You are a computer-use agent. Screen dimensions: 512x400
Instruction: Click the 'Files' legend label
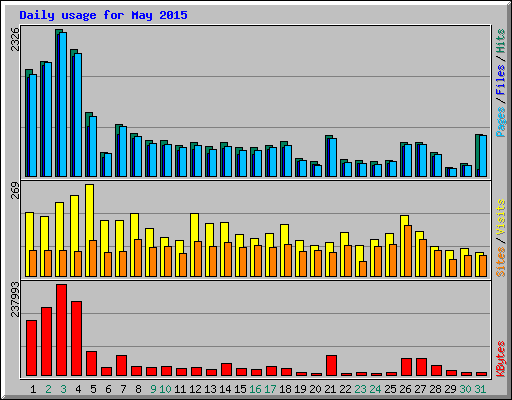(x=501, y=79)
